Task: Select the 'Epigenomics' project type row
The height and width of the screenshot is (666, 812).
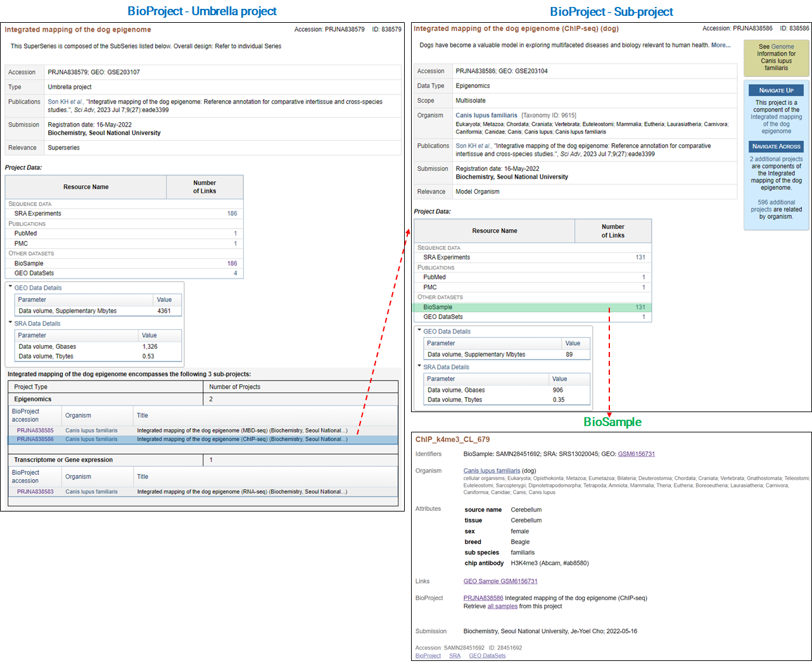Action: point(203,399)
